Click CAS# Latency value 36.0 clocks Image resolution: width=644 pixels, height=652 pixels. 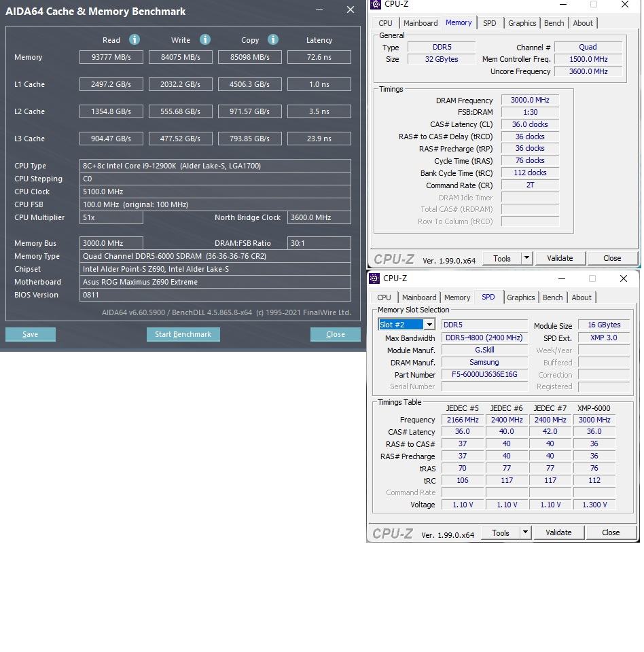(530, 124)
